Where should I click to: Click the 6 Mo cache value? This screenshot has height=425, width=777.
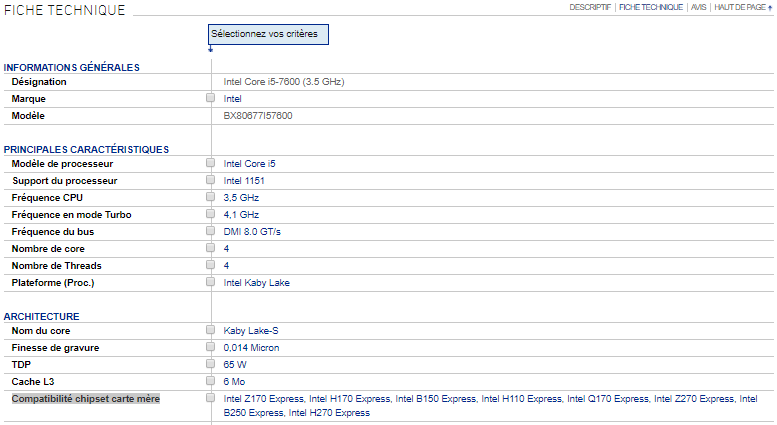point(234,381)
